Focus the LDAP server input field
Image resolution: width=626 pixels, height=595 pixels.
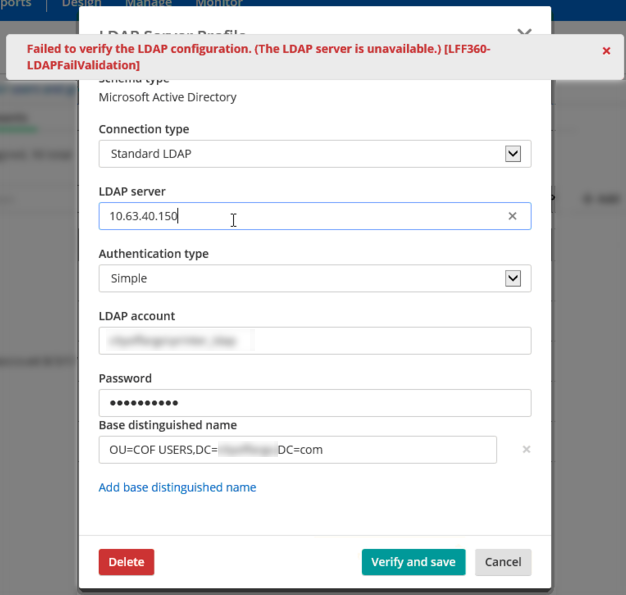click(300, 216)
